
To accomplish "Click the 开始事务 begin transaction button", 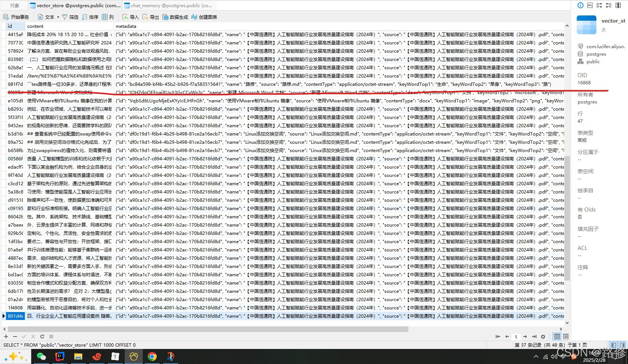I will point(16,17).
